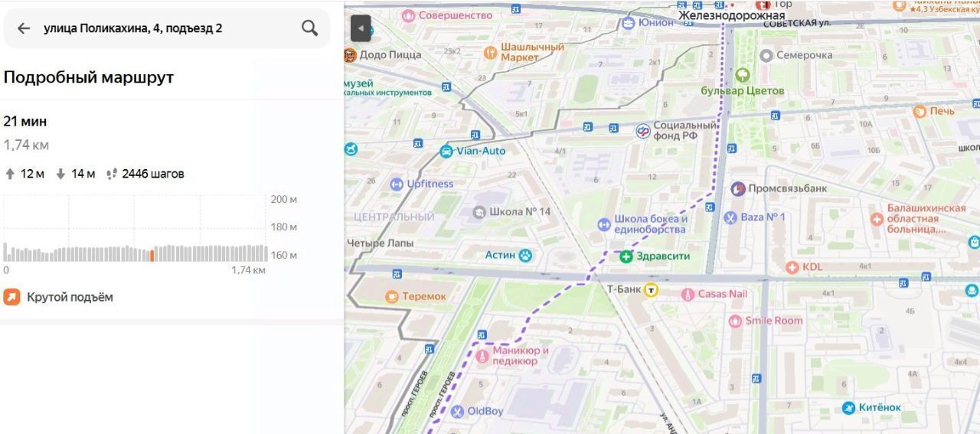
Task: Click the search field with address text
Action: (x=167, y=28)
